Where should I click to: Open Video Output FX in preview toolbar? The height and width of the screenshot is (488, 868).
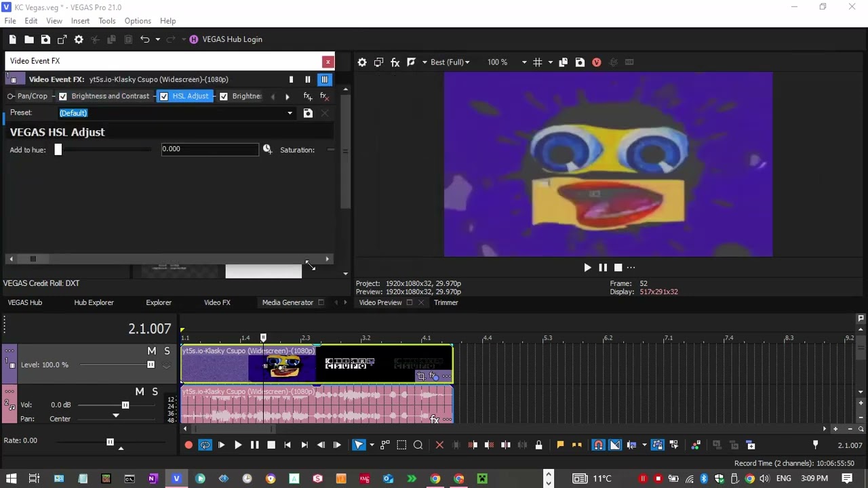(395, 62)
